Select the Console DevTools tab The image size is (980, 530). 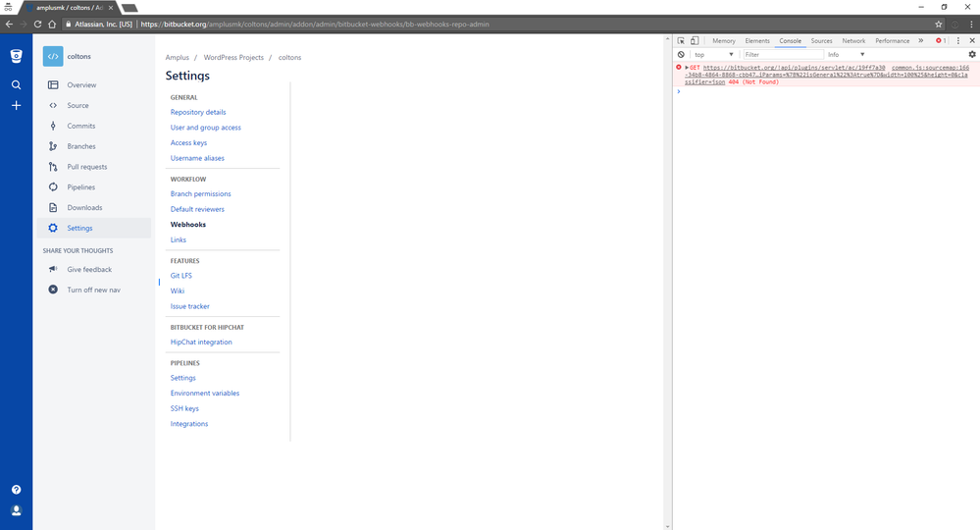point(790,40)
